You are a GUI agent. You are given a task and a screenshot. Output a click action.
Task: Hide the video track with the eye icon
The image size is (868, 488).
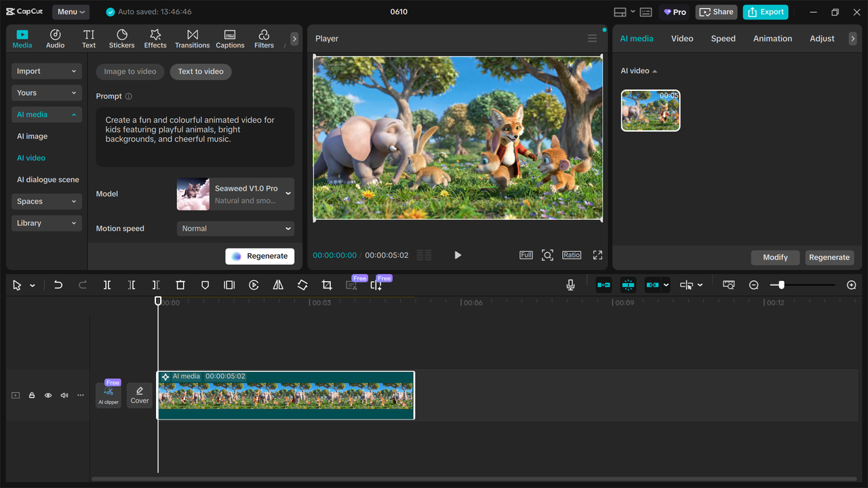pos(47,395)
